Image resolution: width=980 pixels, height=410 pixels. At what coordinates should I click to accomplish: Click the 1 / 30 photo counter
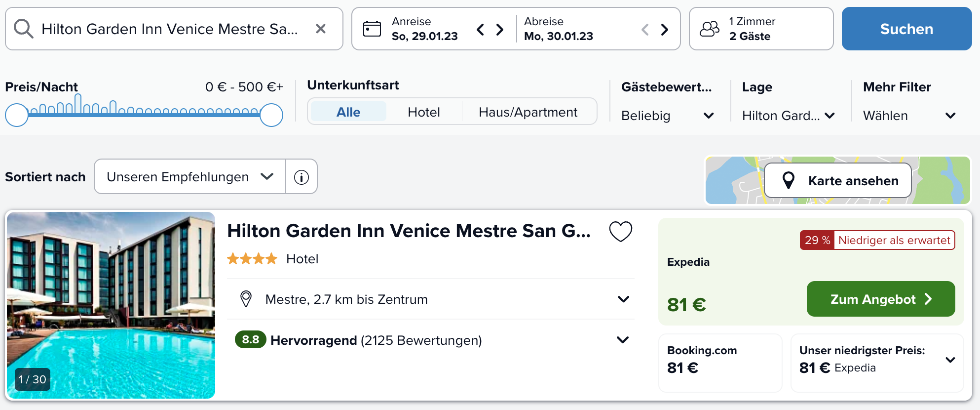(x=33, y=379)
